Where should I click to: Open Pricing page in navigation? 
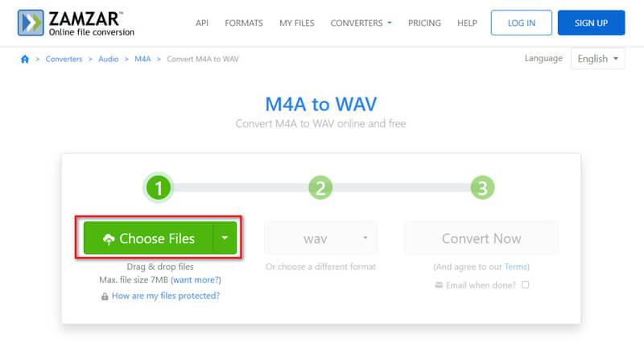tap(424, 23)
